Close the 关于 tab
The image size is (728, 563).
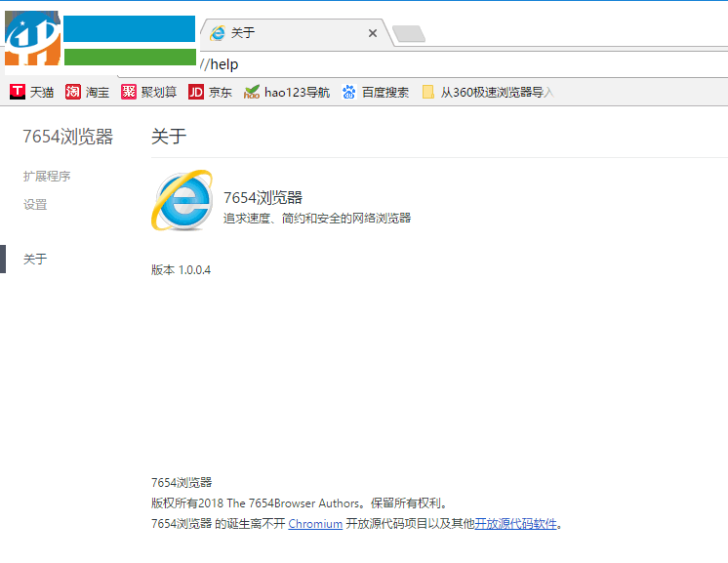pos(373,33)
